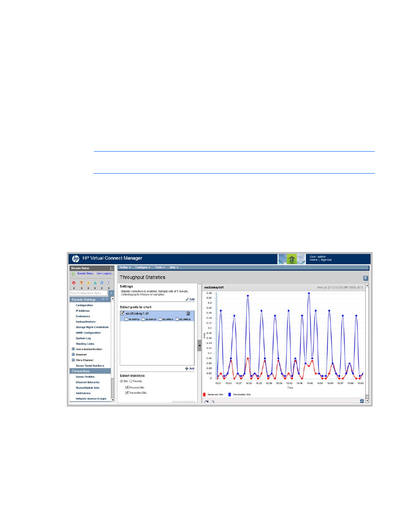The width and height of the screenshot is (411, 532).
Task: Collapse all Domain Settings items
Action: (108, 299)
